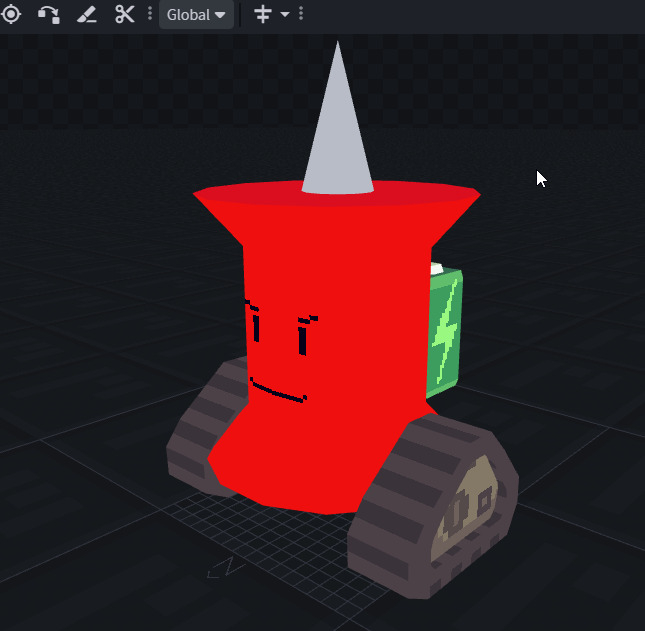Image resolution: width=645 pixels, height=631 pixels.
Task: Activate the scissors cut tool
Action: pyautogui.click(x=124, y=15)
